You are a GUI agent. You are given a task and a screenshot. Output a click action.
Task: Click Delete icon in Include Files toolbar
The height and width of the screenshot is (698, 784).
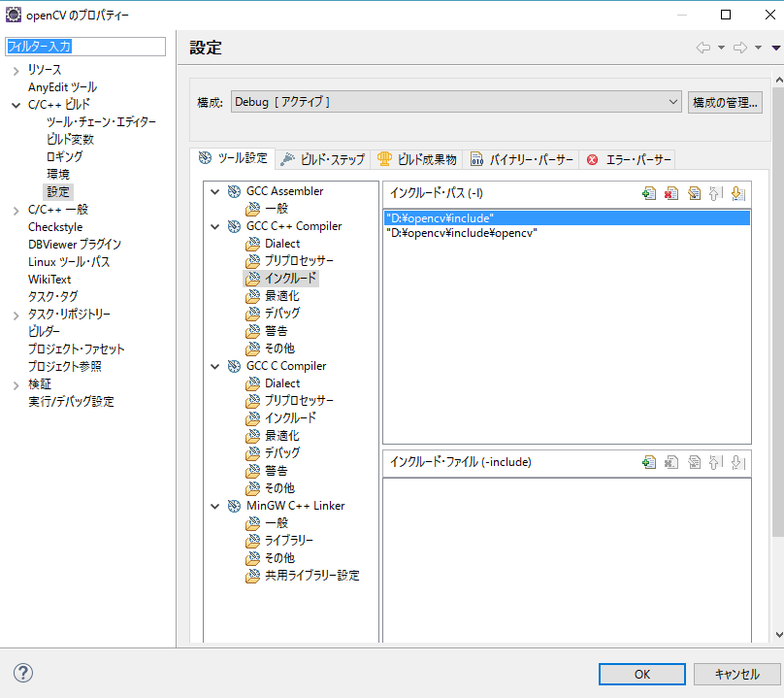pos(671,462)
